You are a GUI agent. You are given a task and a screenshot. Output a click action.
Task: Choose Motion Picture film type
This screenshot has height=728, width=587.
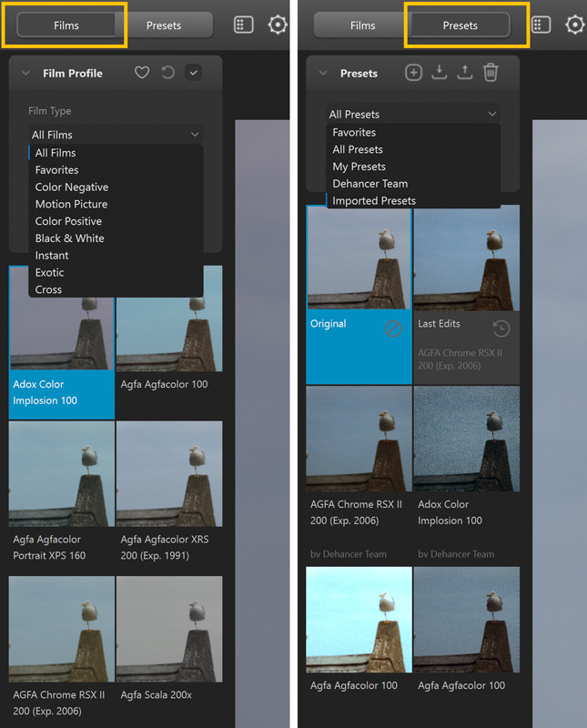(x=116, y=204)
